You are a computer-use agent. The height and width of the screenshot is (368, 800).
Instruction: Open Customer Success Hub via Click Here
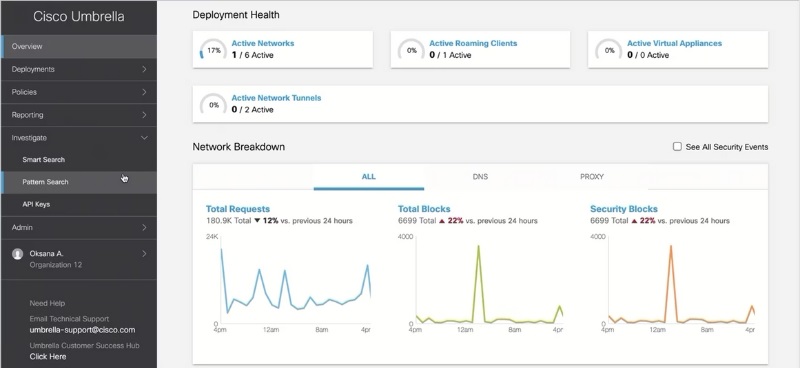point(48,356)
